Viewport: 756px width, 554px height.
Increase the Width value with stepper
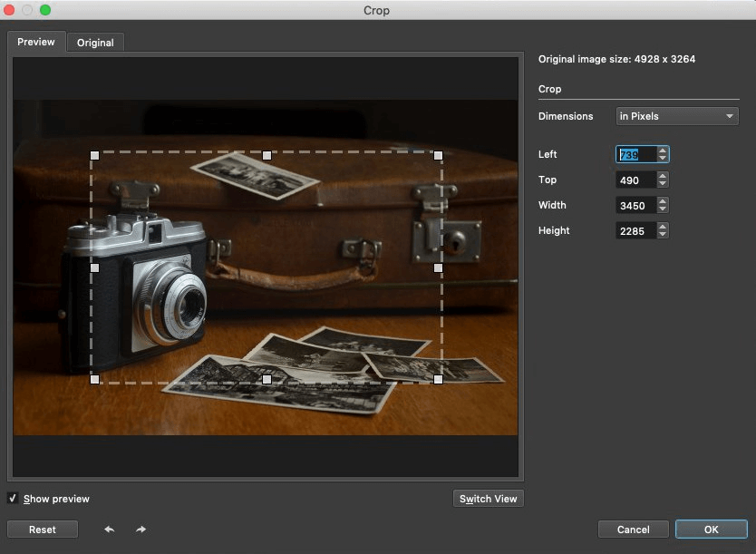pos(663,201)
